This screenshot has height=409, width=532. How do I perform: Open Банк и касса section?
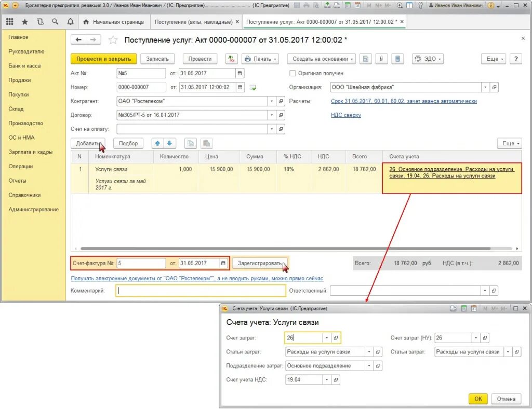point(24,66)
